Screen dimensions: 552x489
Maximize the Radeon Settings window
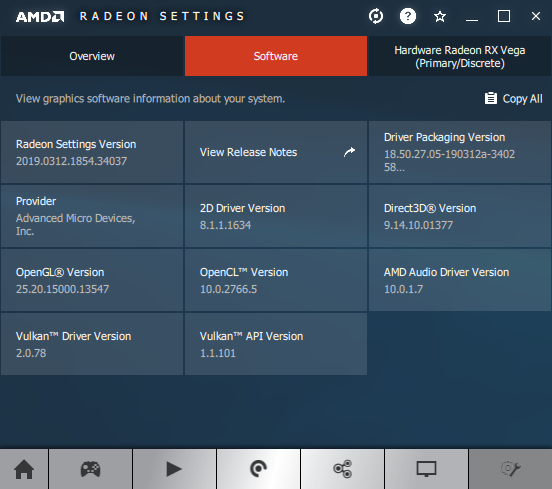coord(504,16)
